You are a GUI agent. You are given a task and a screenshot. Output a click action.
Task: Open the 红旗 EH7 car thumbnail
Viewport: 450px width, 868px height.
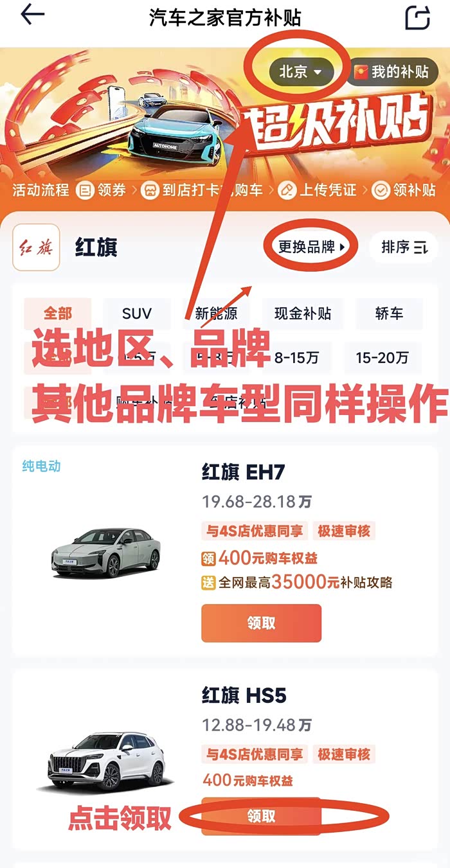tap(106, 553)
